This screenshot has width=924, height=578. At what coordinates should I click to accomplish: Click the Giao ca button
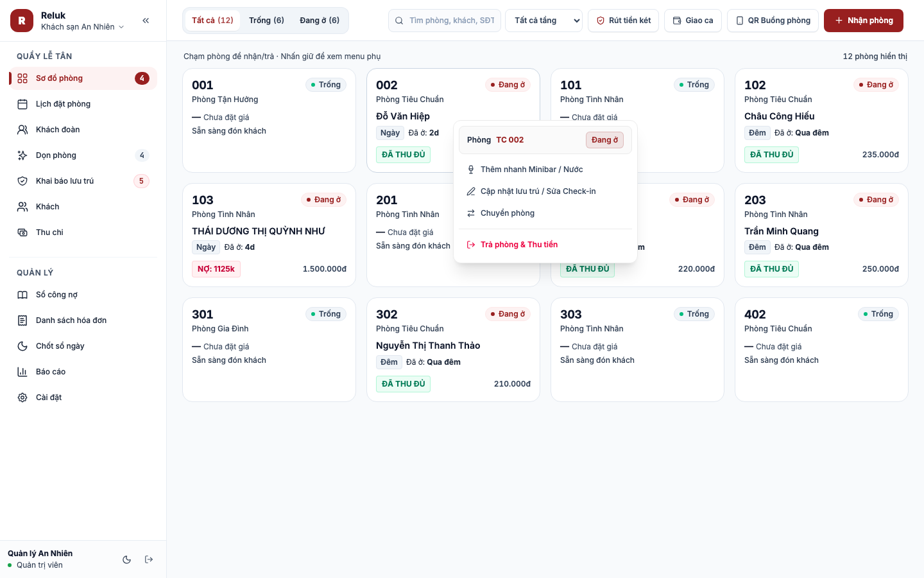coord(693,21)
